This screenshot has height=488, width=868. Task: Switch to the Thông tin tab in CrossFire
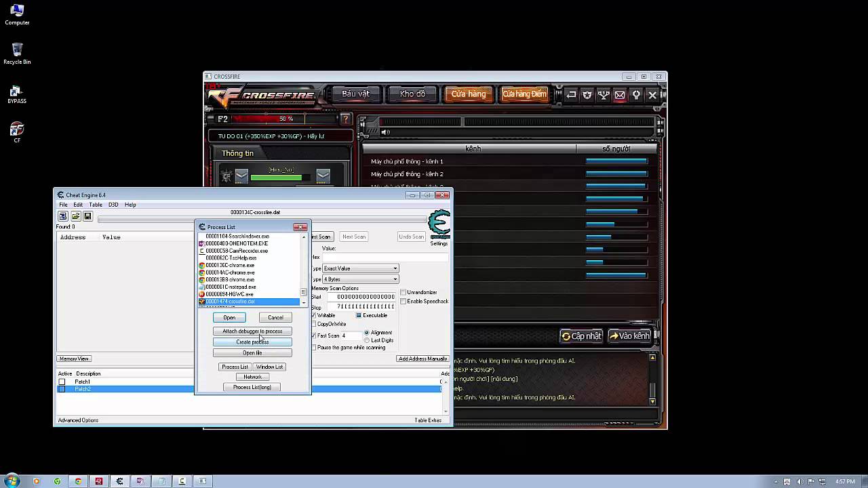[x=238, y=153]
